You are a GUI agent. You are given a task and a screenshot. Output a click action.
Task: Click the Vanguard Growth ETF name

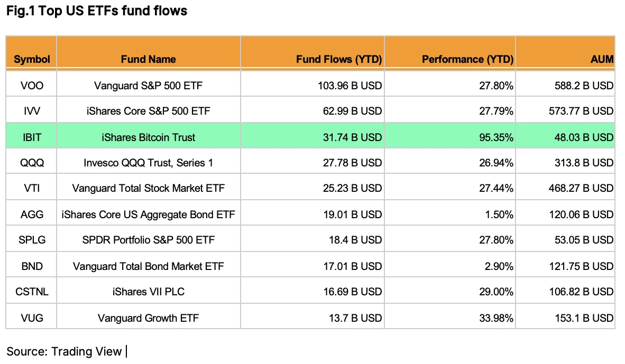pos(148,318)
